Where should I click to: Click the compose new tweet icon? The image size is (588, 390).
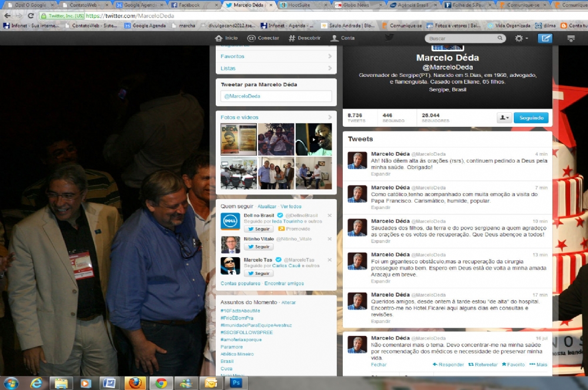(x=545, y=38)
